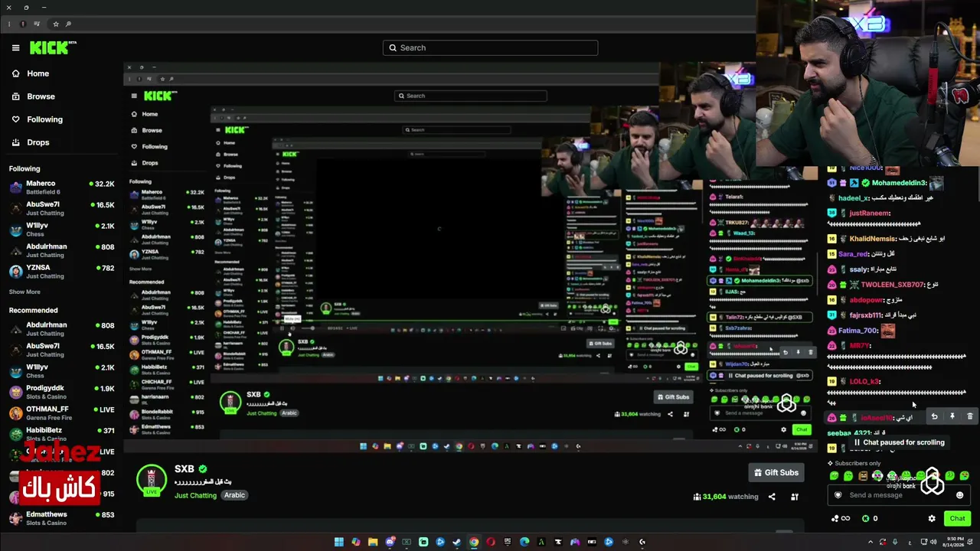Click Gift Subs in the largest nested window copy
980x551 pixels.
(673, 397)
